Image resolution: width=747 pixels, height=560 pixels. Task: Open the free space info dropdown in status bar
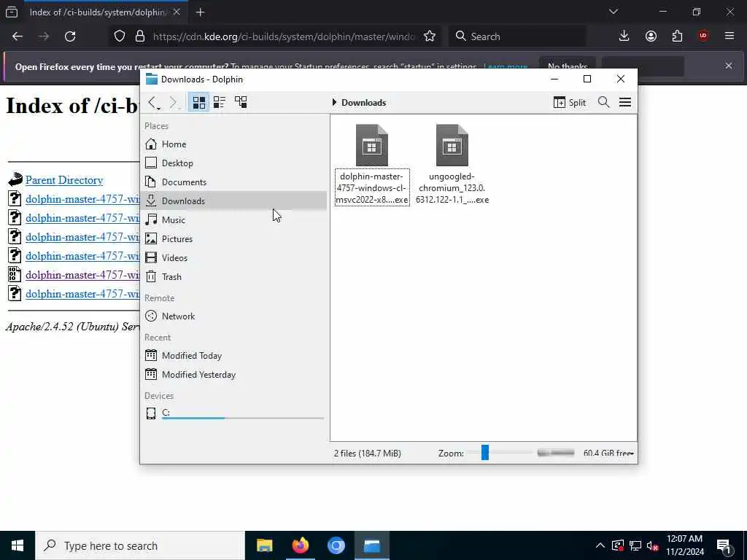(608, 453)
